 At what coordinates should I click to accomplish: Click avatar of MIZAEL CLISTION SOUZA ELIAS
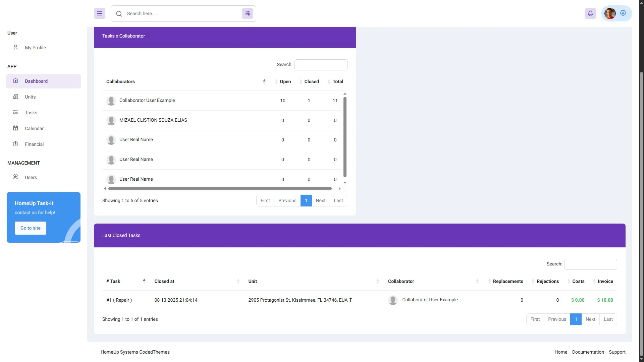(x=111, y=120)
